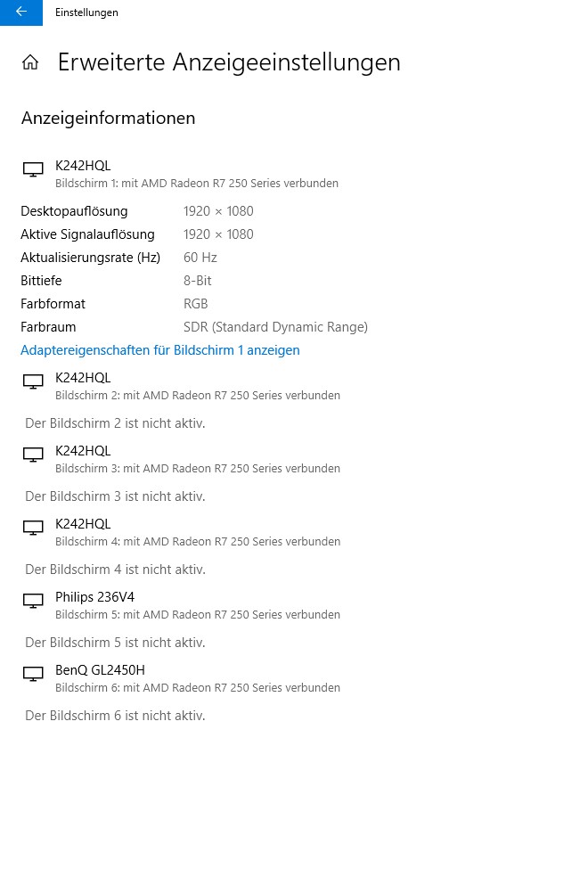This screenshot has height=869, width=588.
Task: Click monitor icon for Bildschirm 3
Action: 33,455
